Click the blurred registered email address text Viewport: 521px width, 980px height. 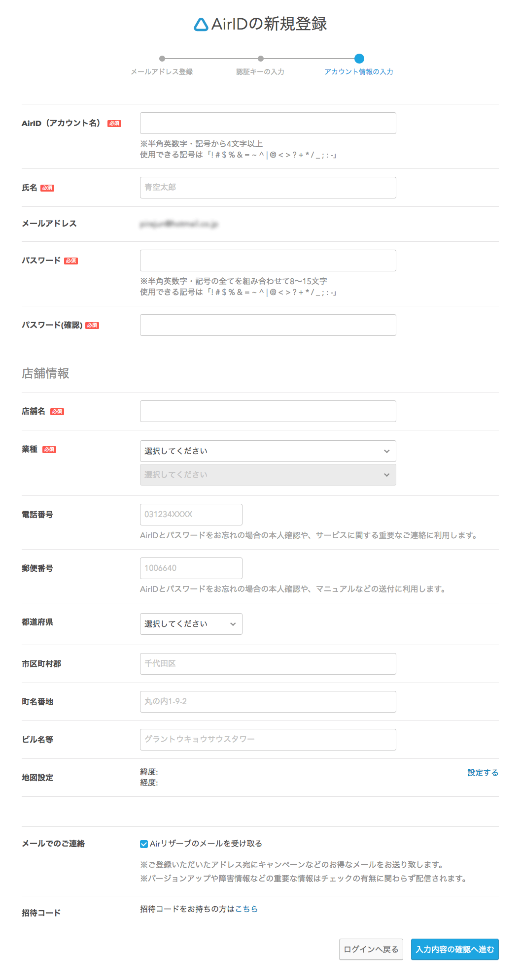pyautogui.click(x=179, y=224)
